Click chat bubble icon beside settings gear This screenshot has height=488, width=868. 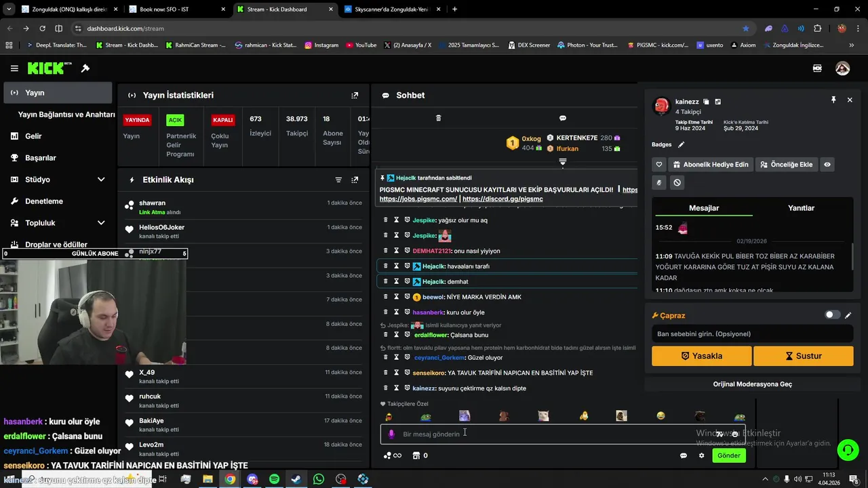[x=684, y=455]
